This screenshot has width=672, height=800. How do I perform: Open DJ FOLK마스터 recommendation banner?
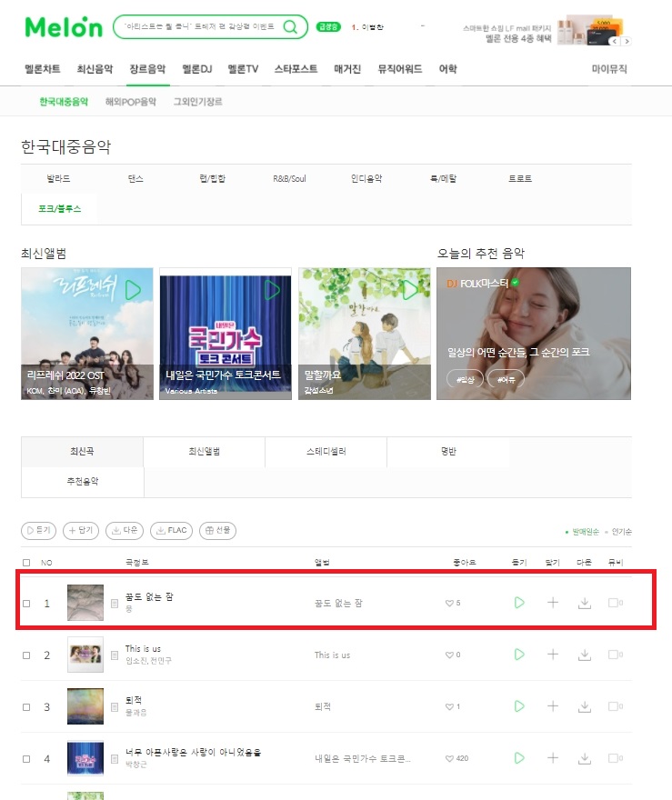click(534, 334)
